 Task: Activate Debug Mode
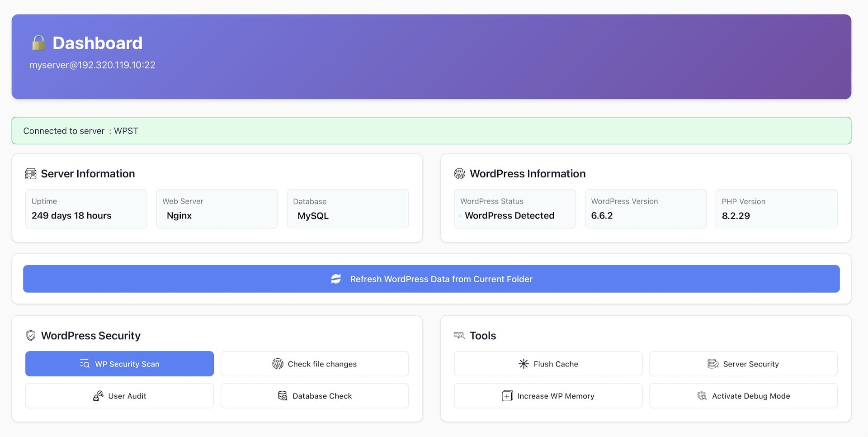(743, 396)
